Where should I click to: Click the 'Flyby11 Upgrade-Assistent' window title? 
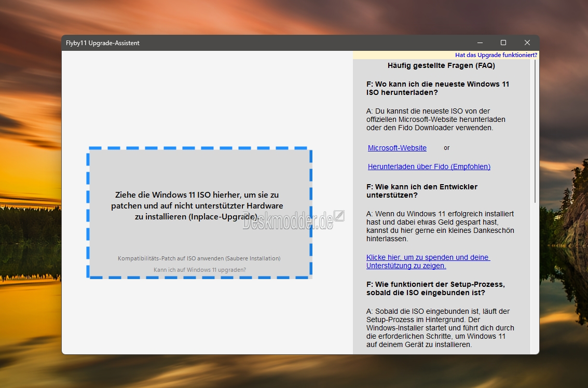pos(102,43)
